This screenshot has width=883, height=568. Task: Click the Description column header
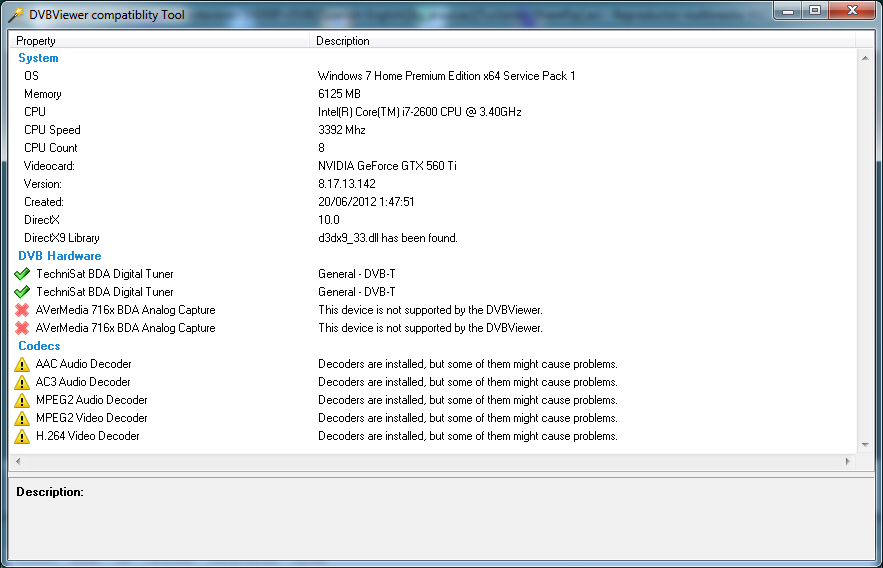pyautogui.click(x=582, y=41)
